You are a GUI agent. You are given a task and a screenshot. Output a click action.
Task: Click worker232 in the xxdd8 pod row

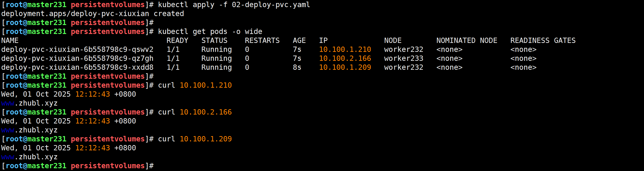tap(403, 67)
